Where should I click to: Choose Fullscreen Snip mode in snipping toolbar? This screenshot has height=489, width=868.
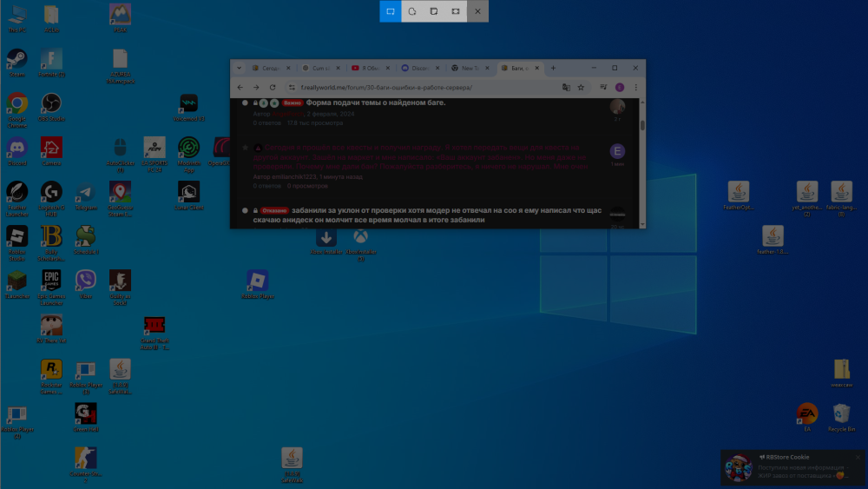point(456,11)
